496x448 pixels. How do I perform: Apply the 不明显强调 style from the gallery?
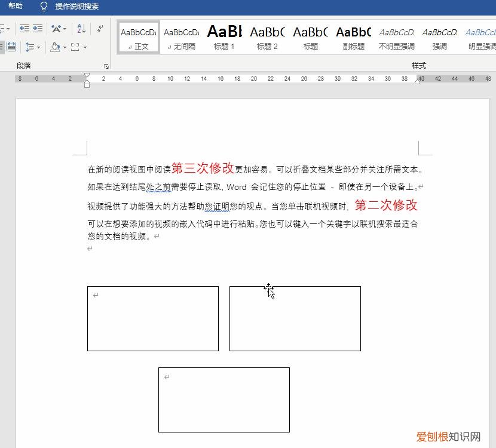click(x=396, y=36)
